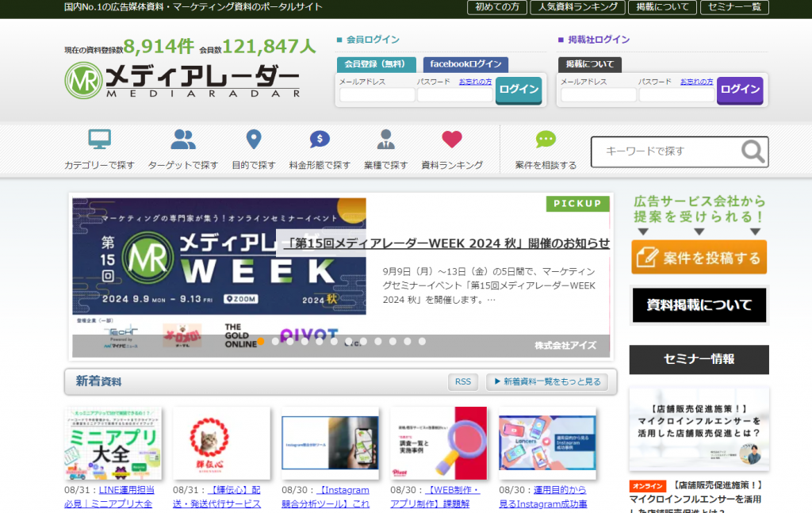
Task: Click the teal member ログイン button
Action: (x=519, y=90)
